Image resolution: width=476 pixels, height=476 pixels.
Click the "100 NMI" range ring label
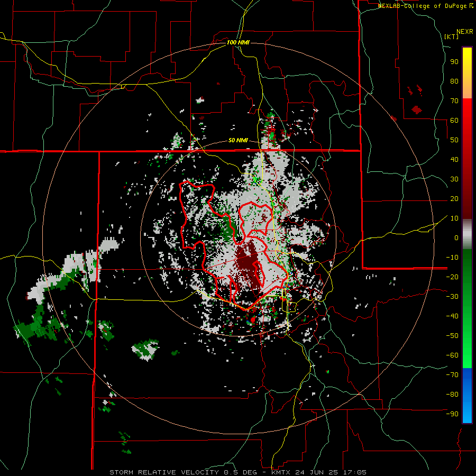point(238,42)
